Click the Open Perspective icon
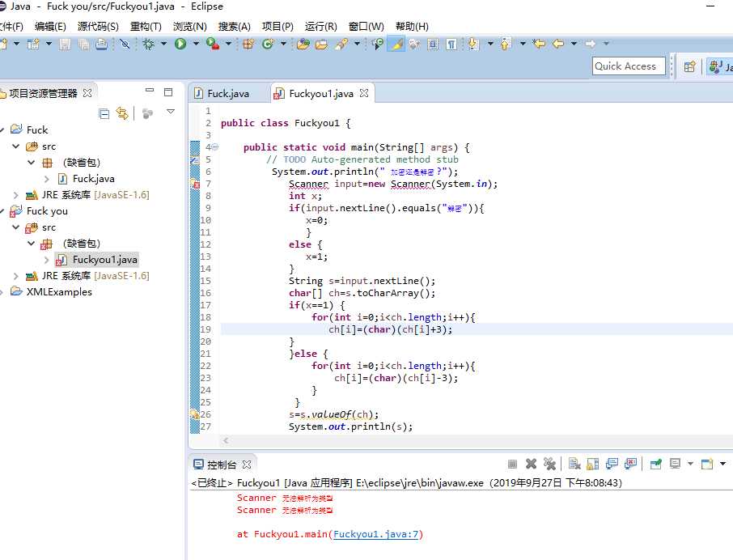The width and height of the screenshot is (733, 560). [x=689, y=66]
